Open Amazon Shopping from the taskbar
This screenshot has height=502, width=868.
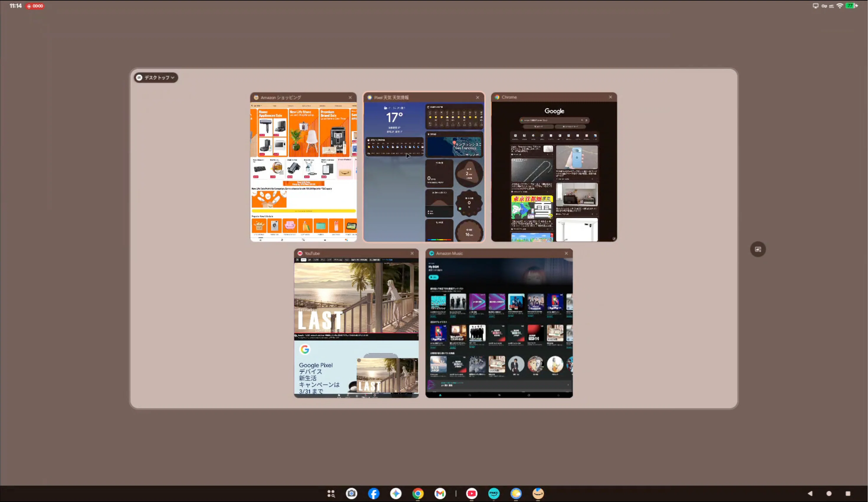[538, 493]
